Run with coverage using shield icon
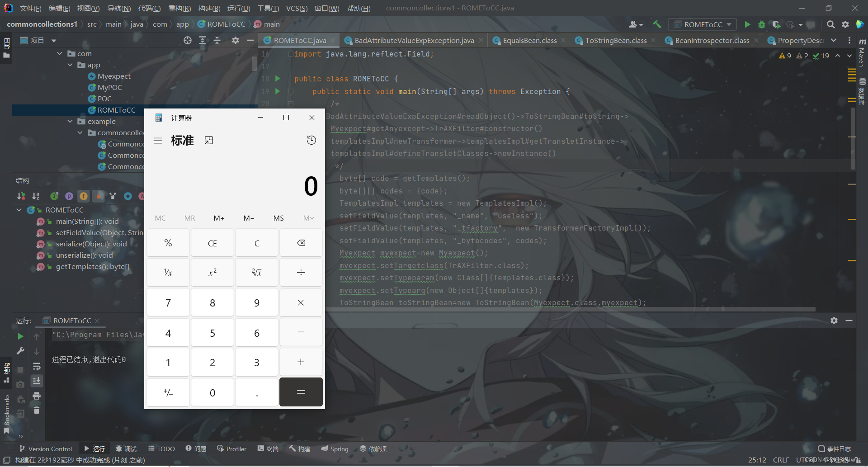Viewport: 868px width, 467px height. pyautogui.click(x=776, y=24)
